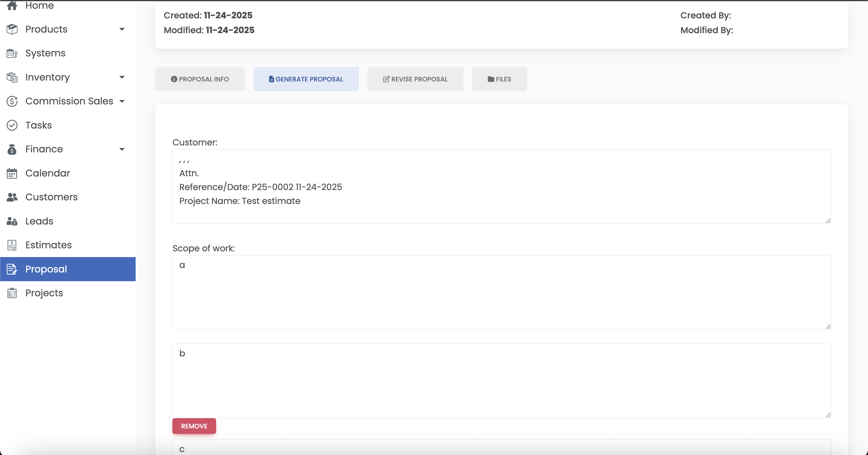Open Home from the sidebar icon
Screen dimensions: 868x455
(12, 6)
